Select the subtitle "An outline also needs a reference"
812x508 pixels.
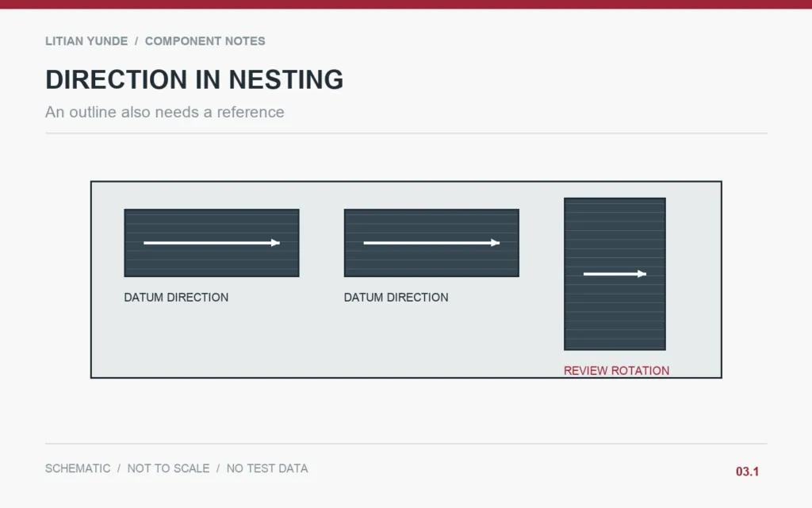[165, 112]
